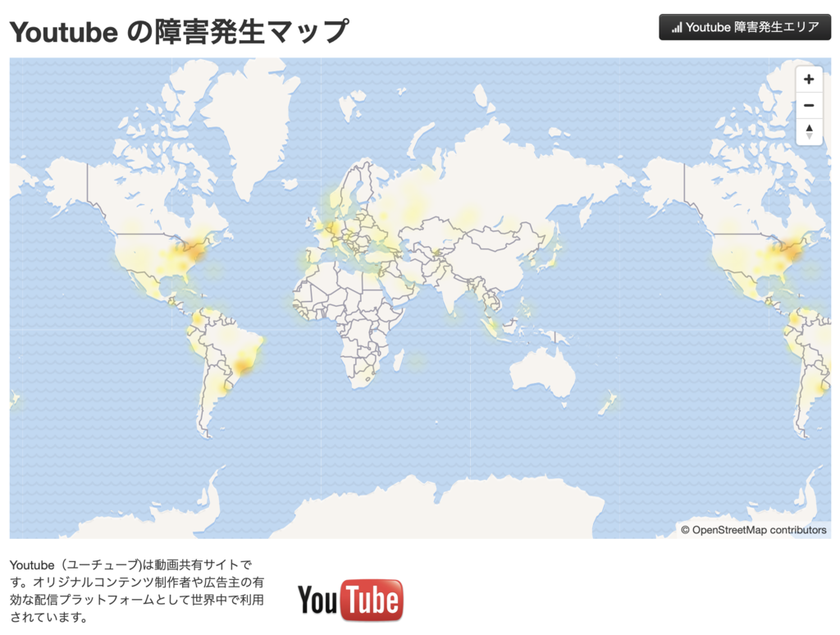Click the Youtube 障害発生エリア button
The height and width of the screenshot is (635, 840).
(745, 27)
